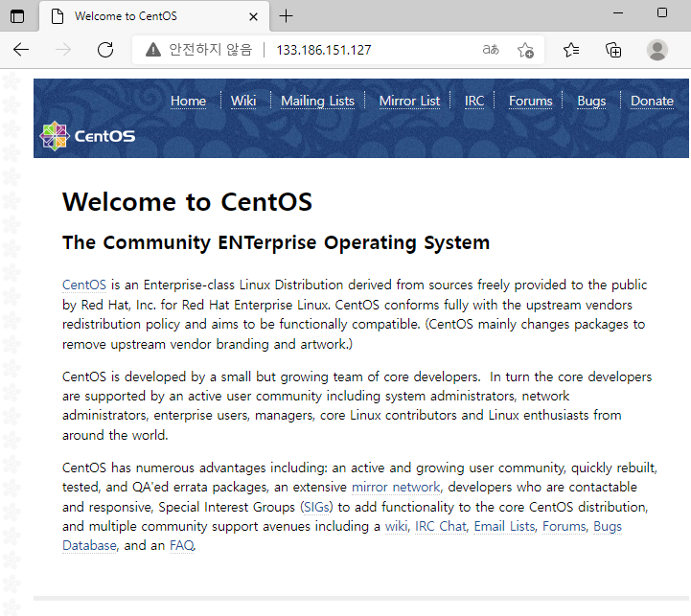Add this page to favorites with the star-plus icon
The height and width of the screenshot is (616, 691).
pos(525,50)
